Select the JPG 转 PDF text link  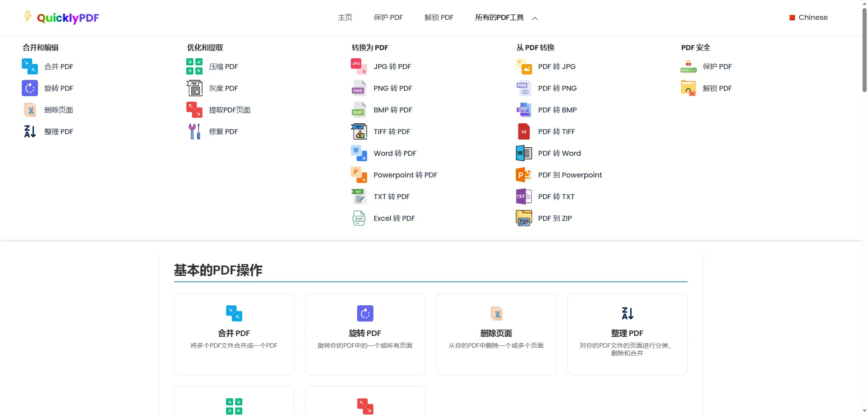(392, 66)
